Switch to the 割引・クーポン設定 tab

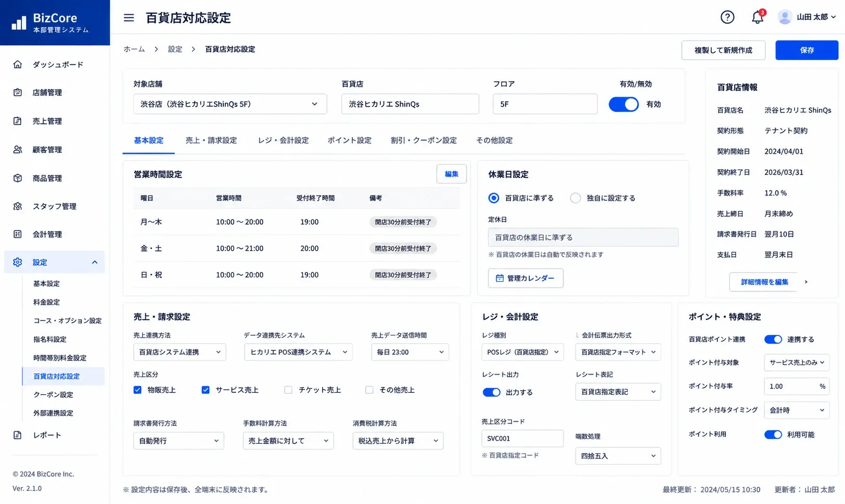[424, 140]
